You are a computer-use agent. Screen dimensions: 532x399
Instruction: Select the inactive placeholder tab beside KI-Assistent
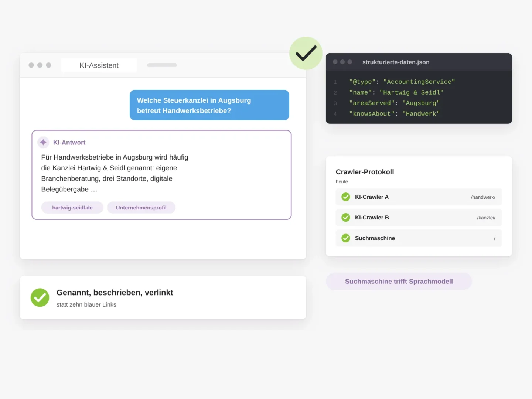click(162, 65)
